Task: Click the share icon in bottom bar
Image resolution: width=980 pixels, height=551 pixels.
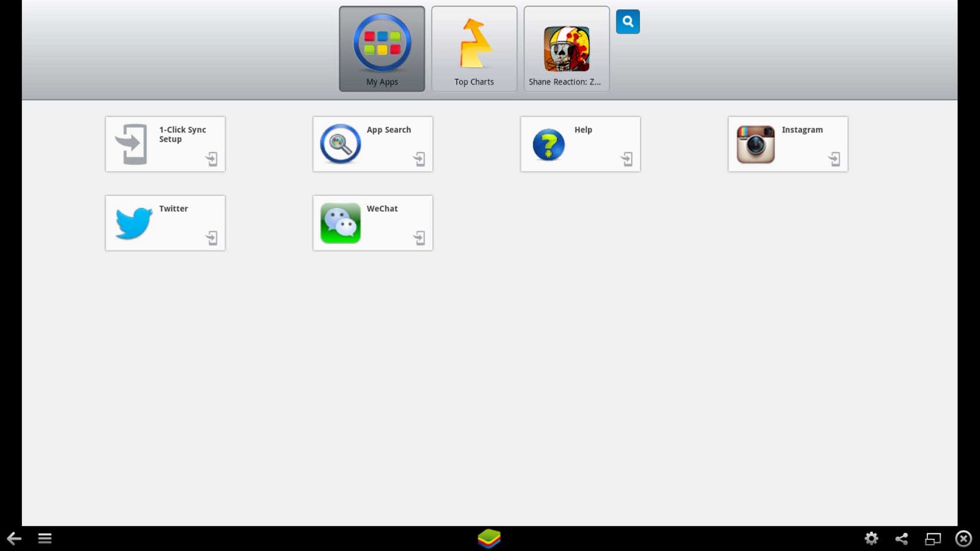Action: 902,538
